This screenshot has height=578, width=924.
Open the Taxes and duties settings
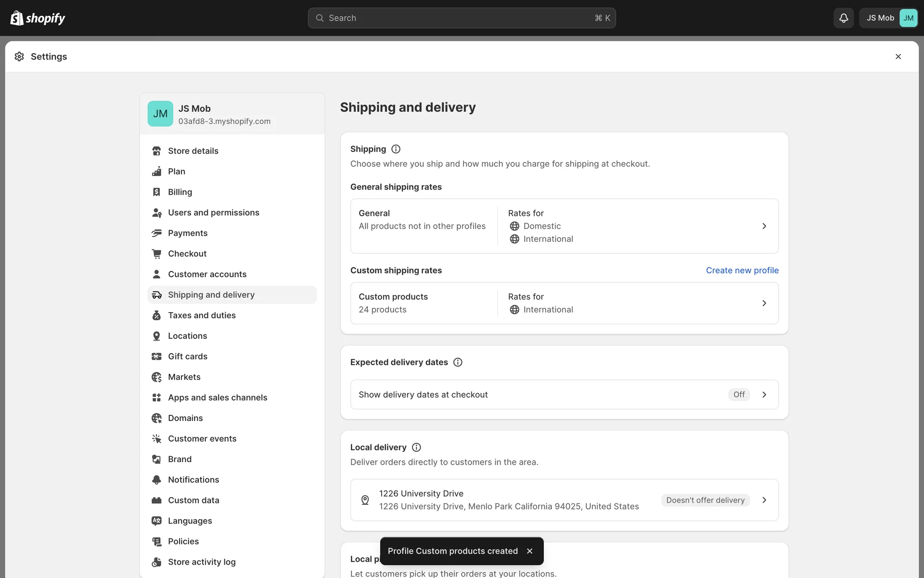202,315
